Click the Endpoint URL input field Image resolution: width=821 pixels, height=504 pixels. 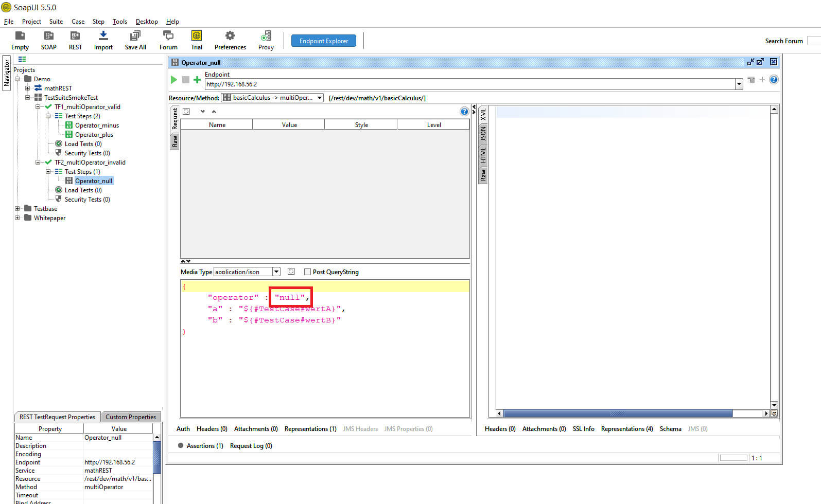pyautogui.click(x=469, y=84)
